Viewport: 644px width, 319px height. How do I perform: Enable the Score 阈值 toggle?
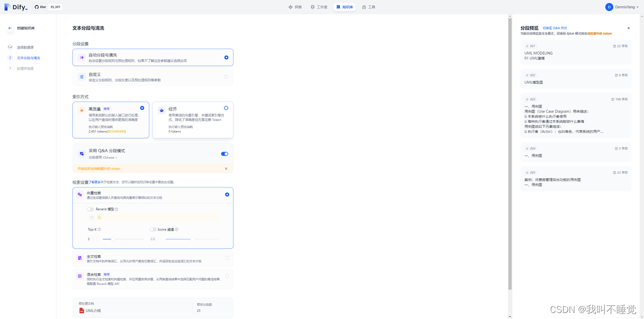click(x=153, y=230)
